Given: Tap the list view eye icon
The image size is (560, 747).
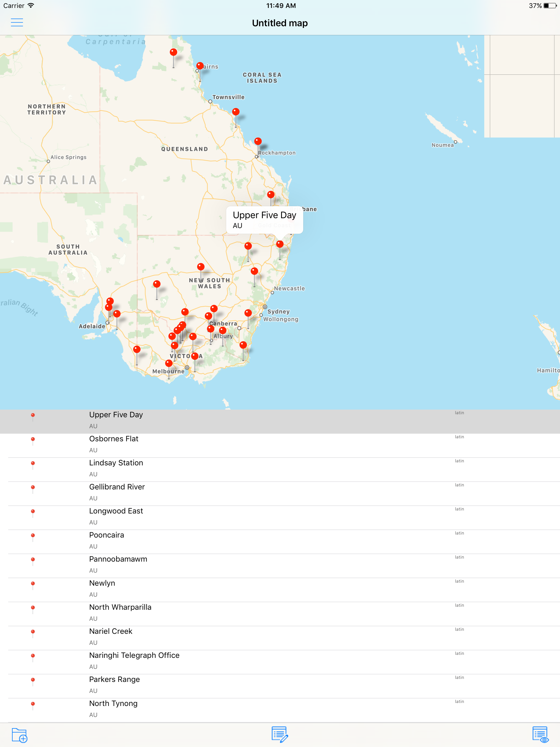Looking at the screenshot, I should 540,734.
